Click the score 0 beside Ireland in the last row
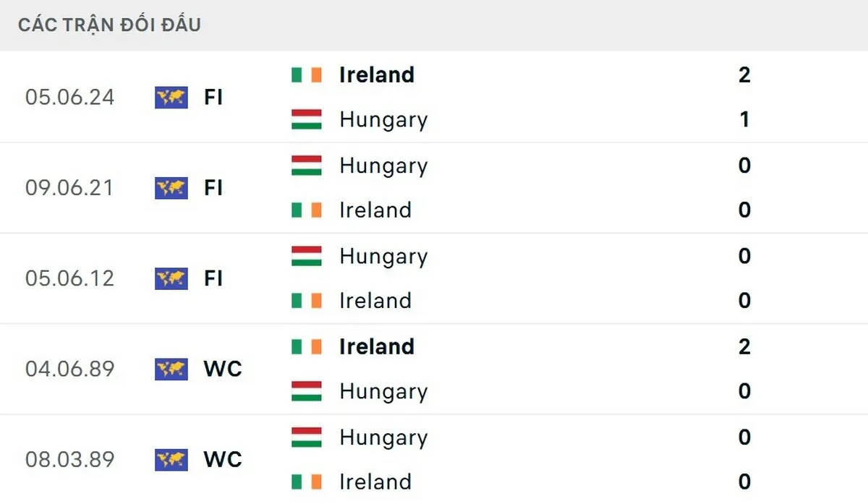This screenshot has width=868, height=504. click(x=744, y=482)
